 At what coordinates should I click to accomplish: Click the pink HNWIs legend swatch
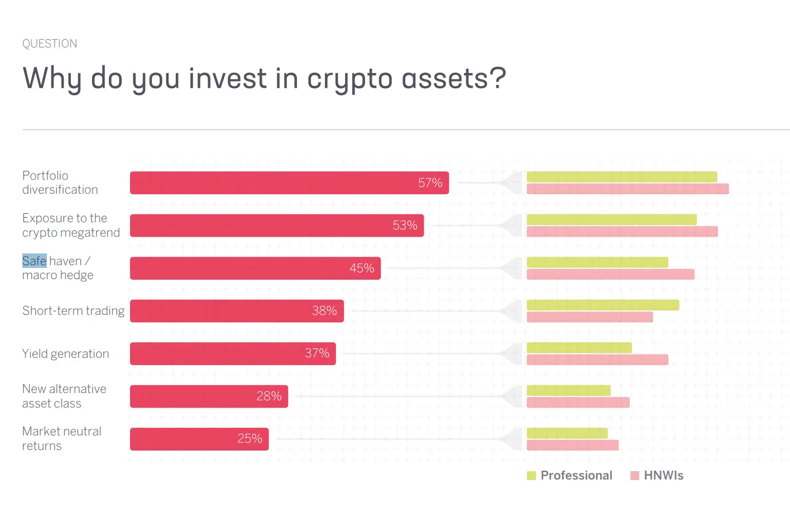point(634,476)
